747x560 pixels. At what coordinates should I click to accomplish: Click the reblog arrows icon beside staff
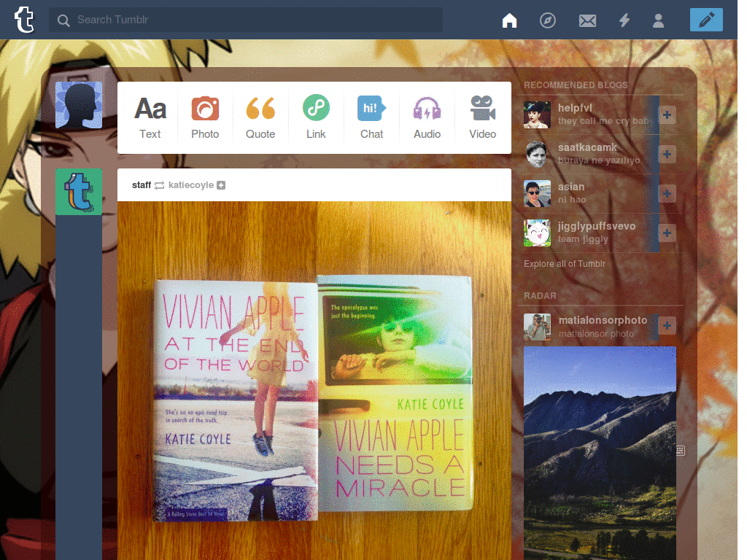click(160, 185)
